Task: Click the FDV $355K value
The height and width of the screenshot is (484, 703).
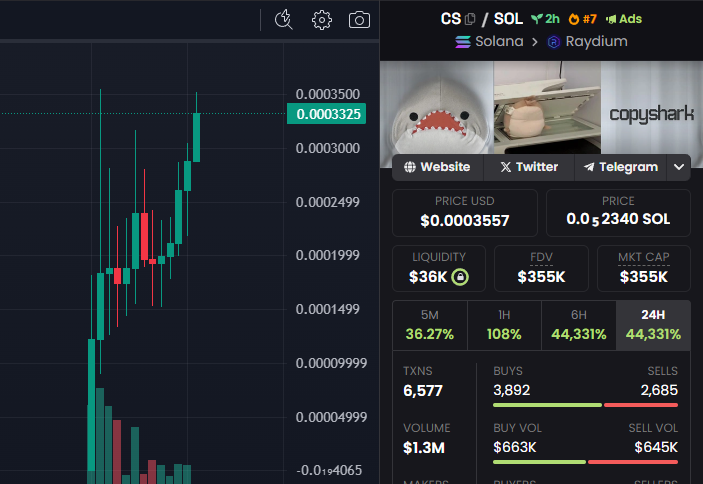Action: (541, 277)
